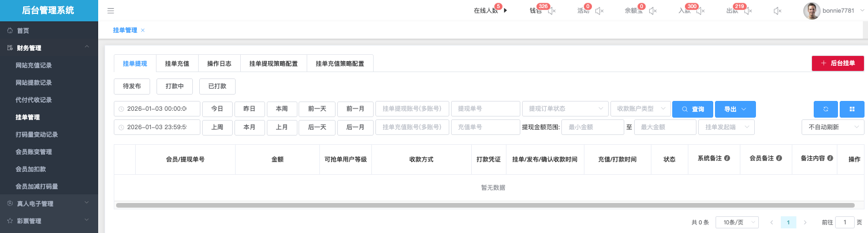Screen dimensions: 868x233
Task: Click the table's horizontal scrollbar
Action: pos(485,205)
